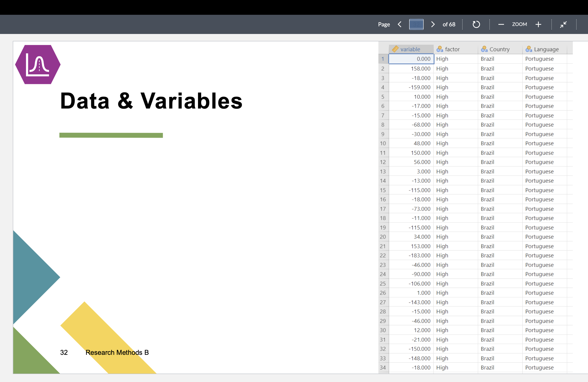Click the rotate/reload icon in the toolbar
Image resolution: width=588 pixels, height=382 pixels.
476,24
